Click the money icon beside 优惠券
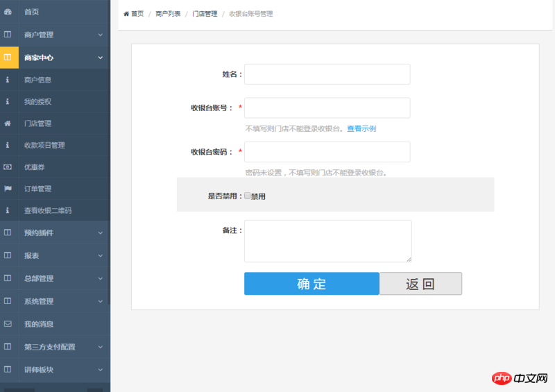 (x=8, y=167)
